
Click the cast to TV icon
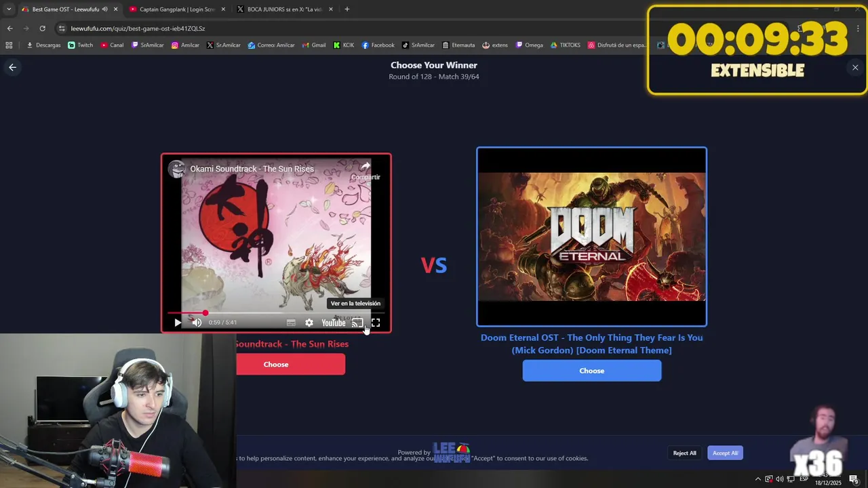357,323
